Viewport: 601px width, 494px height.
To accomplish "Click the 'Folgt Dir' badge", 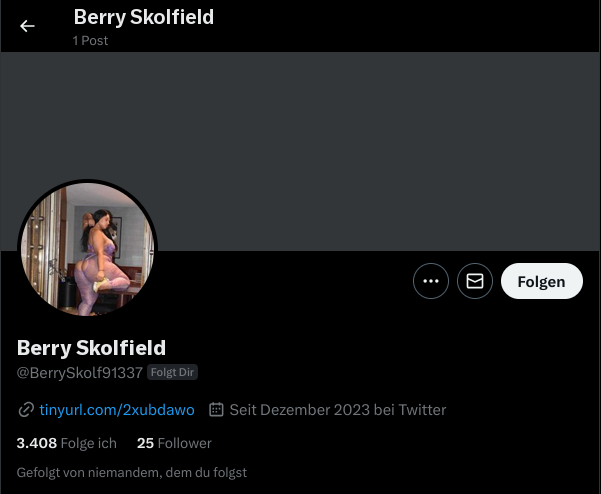I will point(172,372).
